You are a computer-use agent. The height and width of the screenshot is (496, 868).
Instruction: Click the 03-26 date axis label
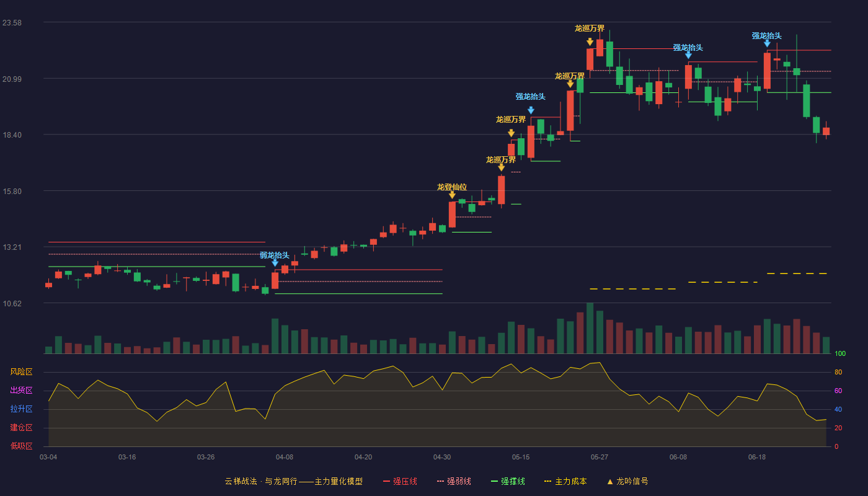[206, 457]
